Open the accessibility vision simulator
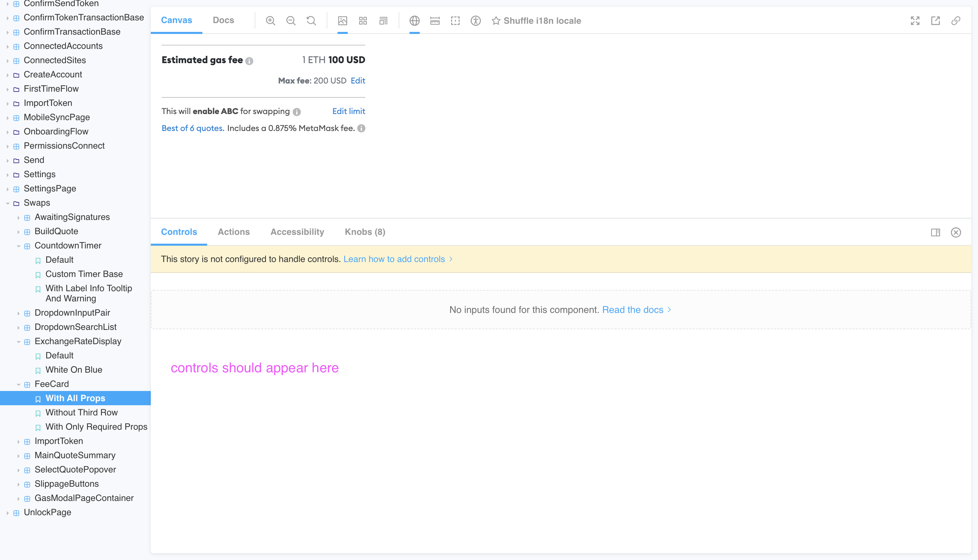The width and height of the screenshot is (978, 560). (475, 21)
